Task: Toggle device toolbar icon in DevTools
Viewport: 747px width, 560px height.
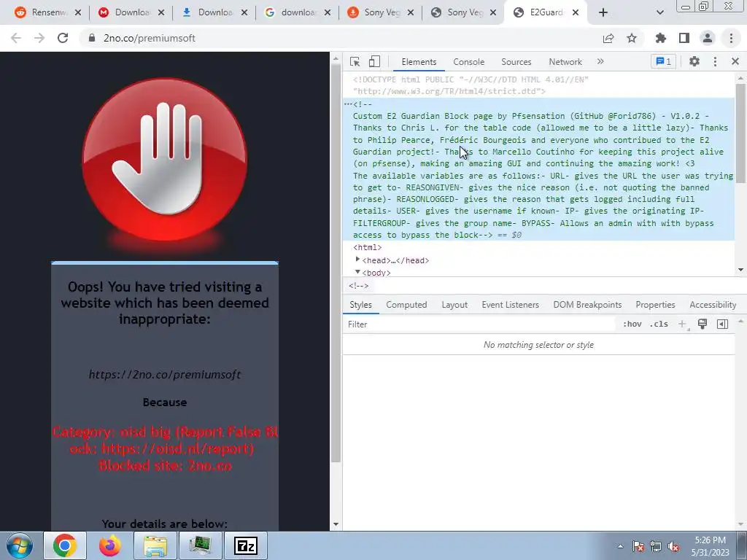Action: pyautogui.click(x=374, y=61)
